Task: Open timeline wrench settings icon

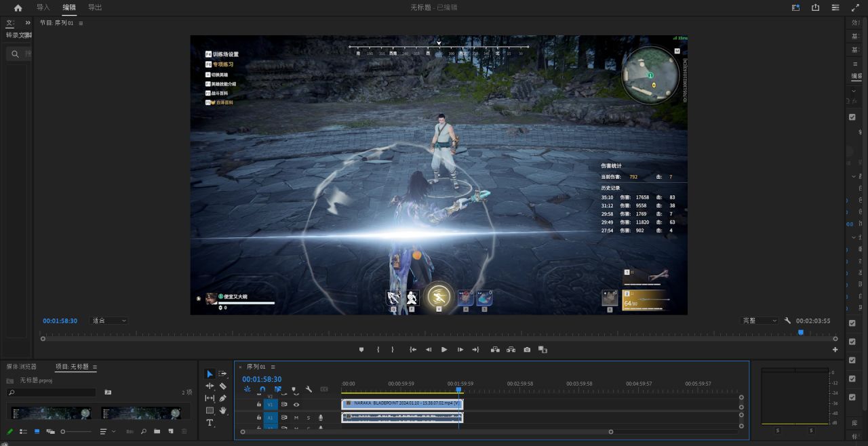Action: pyautogui.click(x=309, y=390)
